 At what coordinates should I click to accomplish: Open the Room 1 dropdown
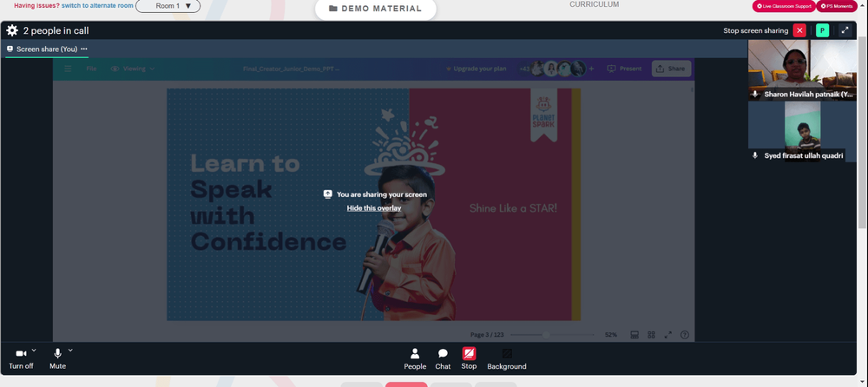168,6
